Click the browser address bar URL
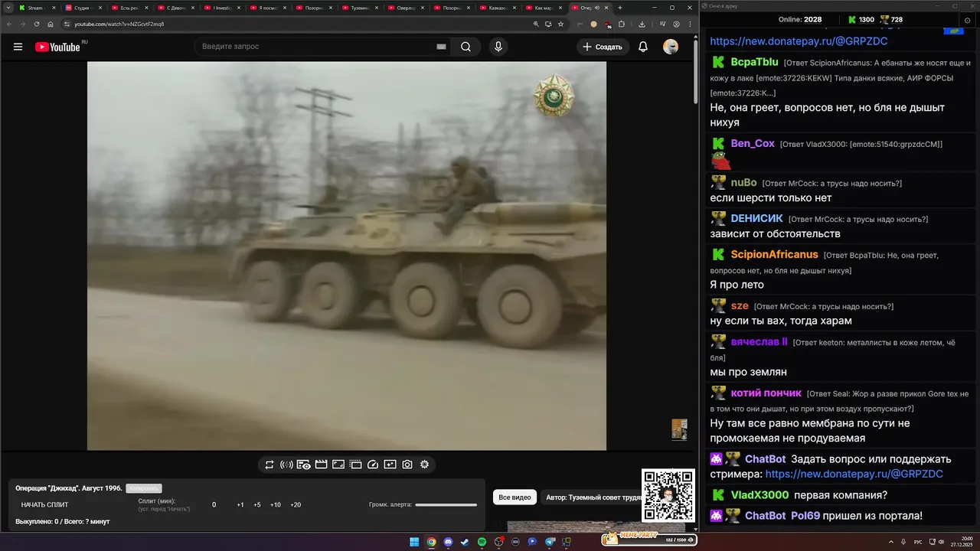The width and height of the screenshot is (980, 551). click(119, 24)
